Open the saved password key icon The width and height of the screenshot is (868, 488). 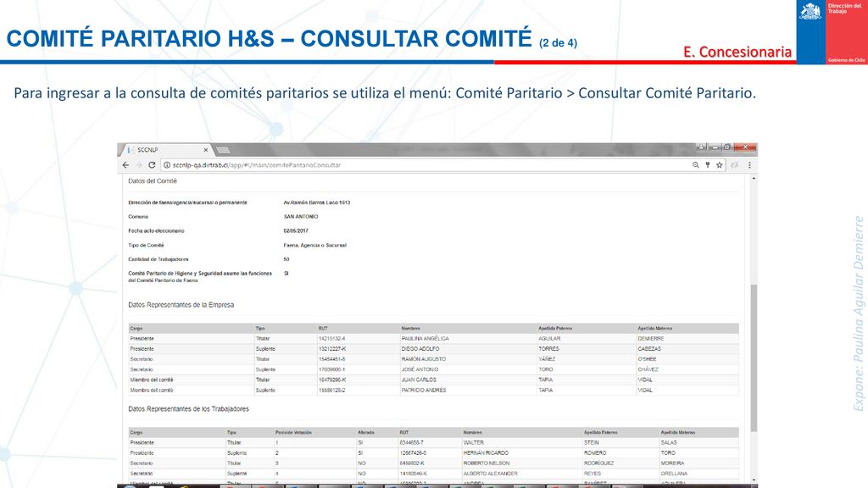pos(708,165)
